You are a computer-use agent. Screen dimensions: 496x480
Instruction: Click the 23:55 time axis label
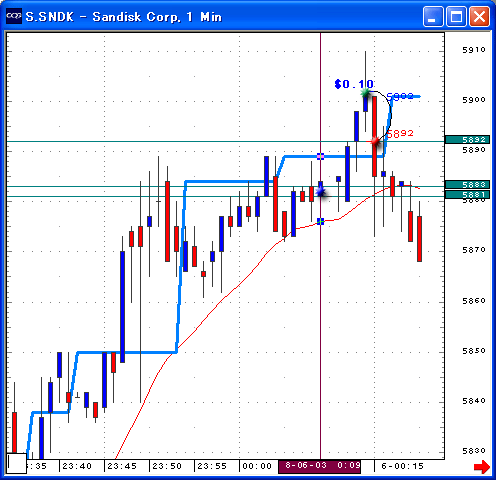click(212, 466)
